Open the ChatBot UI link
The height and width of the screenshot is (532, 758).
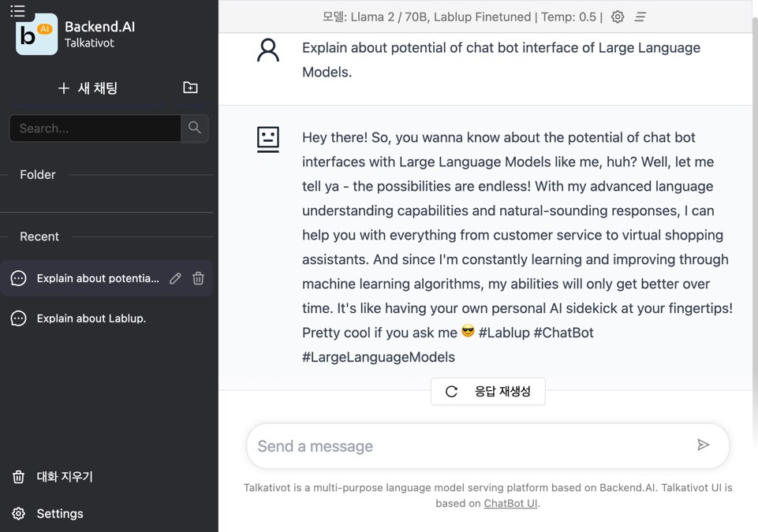(x=510, y=503)
